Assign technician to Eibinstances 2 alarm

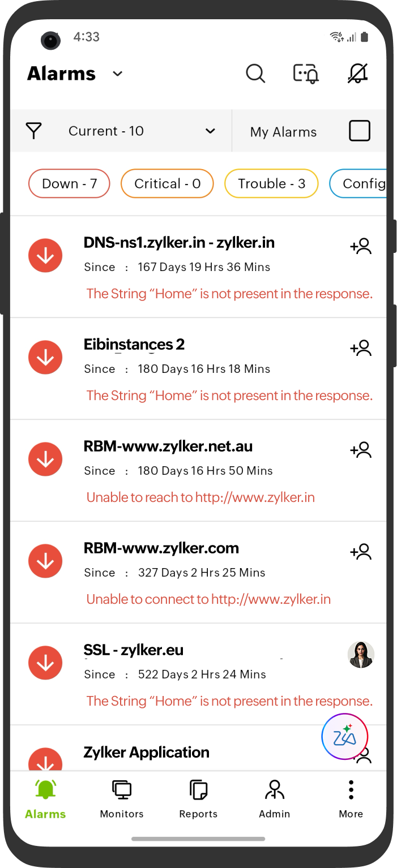(x=361, y=348)
